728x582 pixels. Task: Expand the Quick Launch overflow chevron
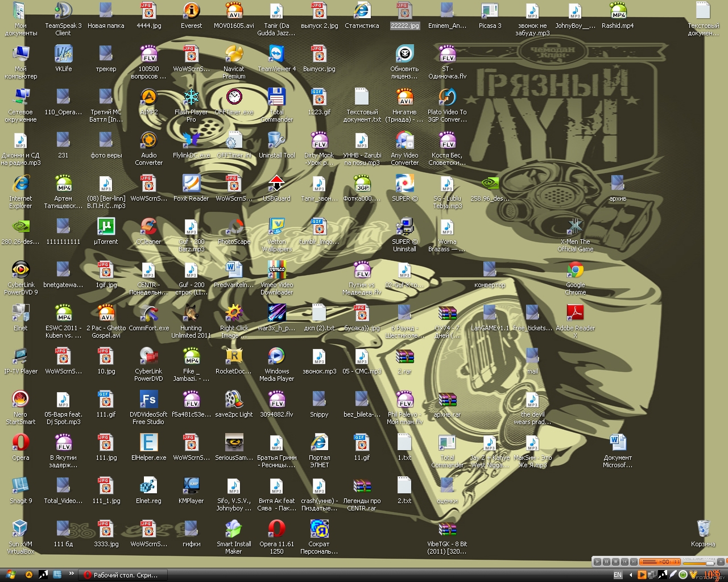[71, 573]
